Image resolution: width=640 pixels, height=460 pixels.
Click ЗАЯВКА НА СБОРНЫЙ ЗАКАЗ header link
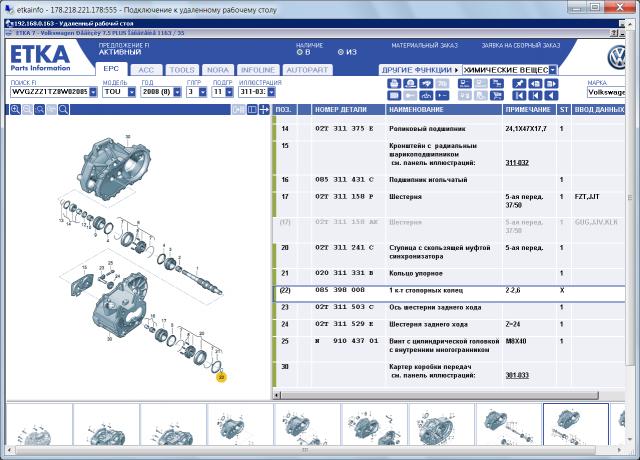point(521,46)
